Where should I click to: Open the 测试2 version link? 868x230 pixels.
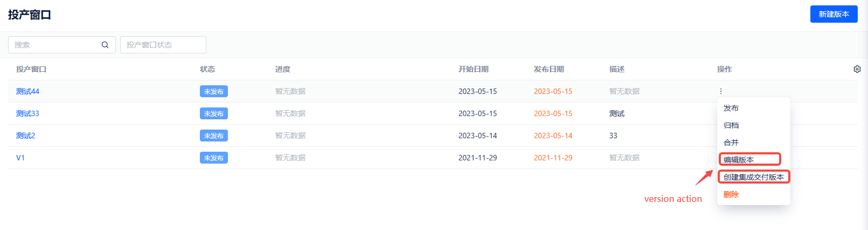pyautogui.click(x=25, y=136)
